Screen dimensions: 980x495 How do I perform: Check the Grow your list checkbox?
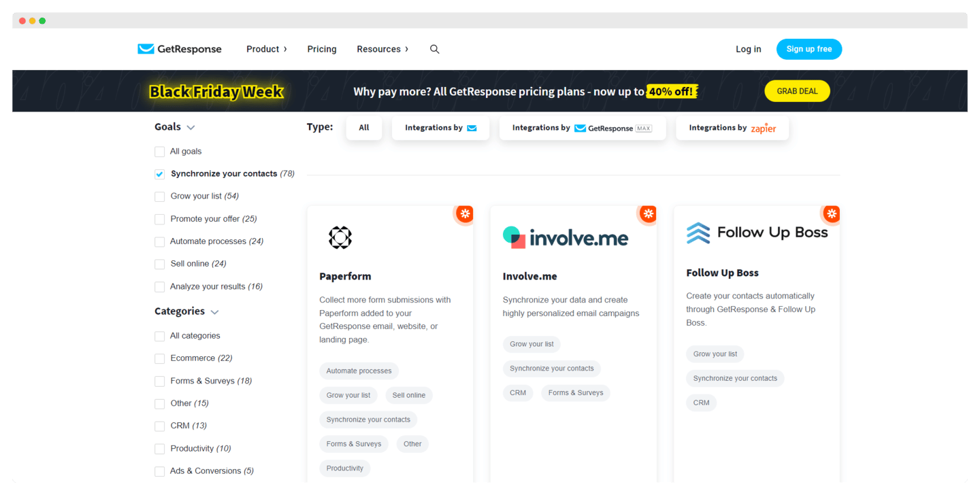(159, 197)
